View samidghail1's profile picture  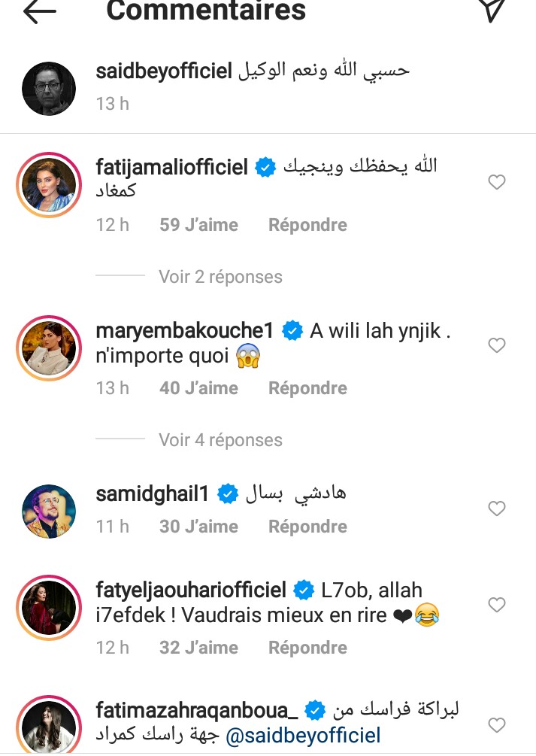pyautogui.click(x=49, y=512)
